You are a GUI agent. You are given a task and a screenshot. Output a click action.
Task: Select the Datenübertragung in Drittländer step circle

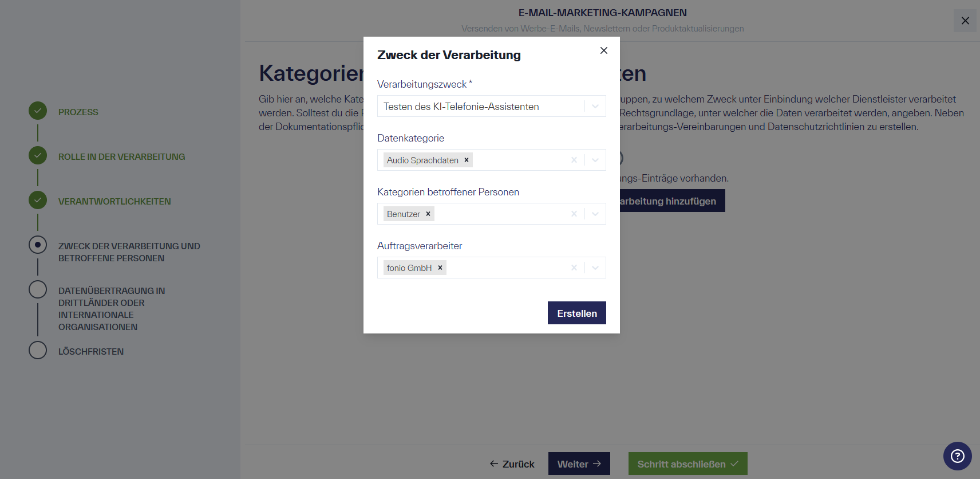(x=37, y=289)
